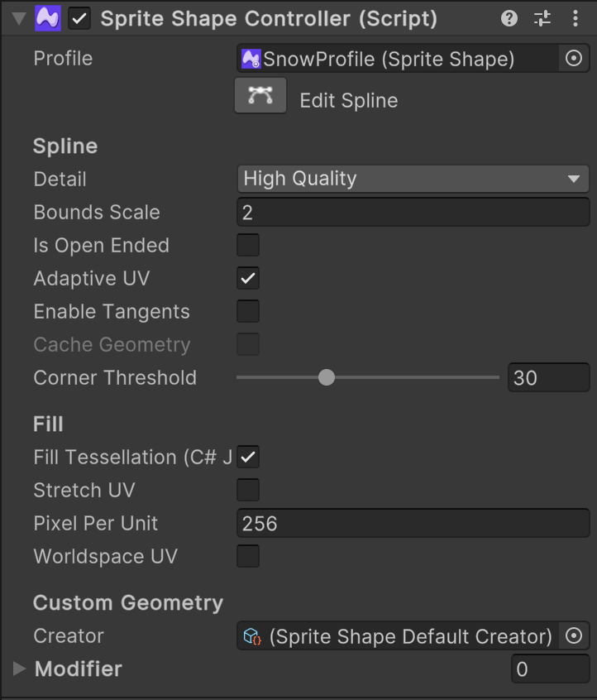The image size is (597, 700).
Task: Disable the Sprite Shape Controller component checkbox
Action: (79, 18)
